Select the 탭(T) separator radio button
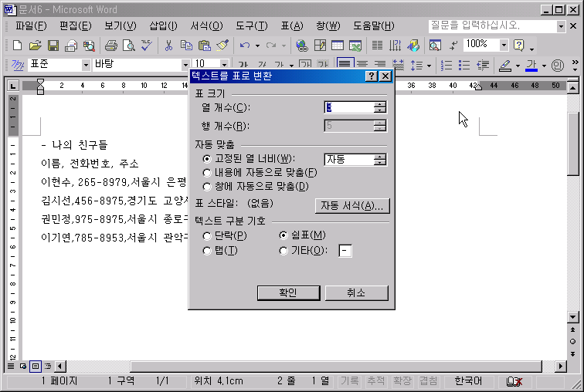 click(x=206, y=251)
